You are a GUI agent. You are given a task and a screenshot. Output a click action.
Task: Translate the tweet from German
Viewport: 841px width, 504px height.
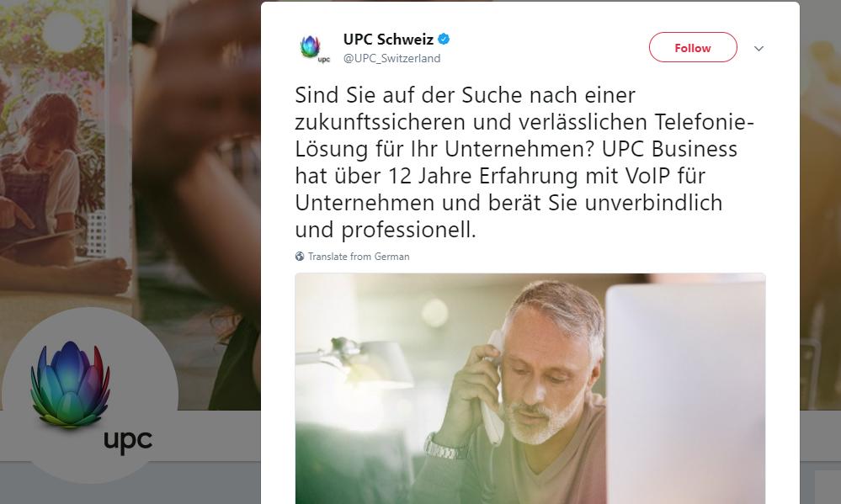pyautogui.click(x=359, y=257)
